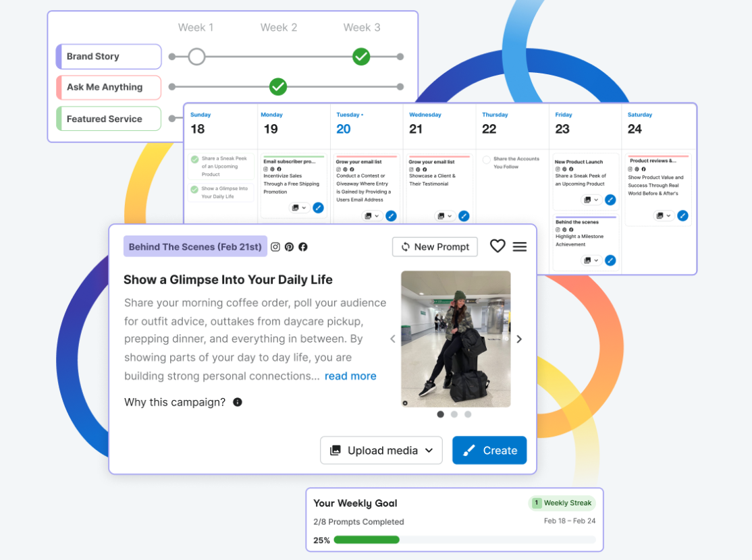This screenshot has width=752, height=560.
Task: Click Brand Story Week 3 green checkmark
Action: pos(361,57)
